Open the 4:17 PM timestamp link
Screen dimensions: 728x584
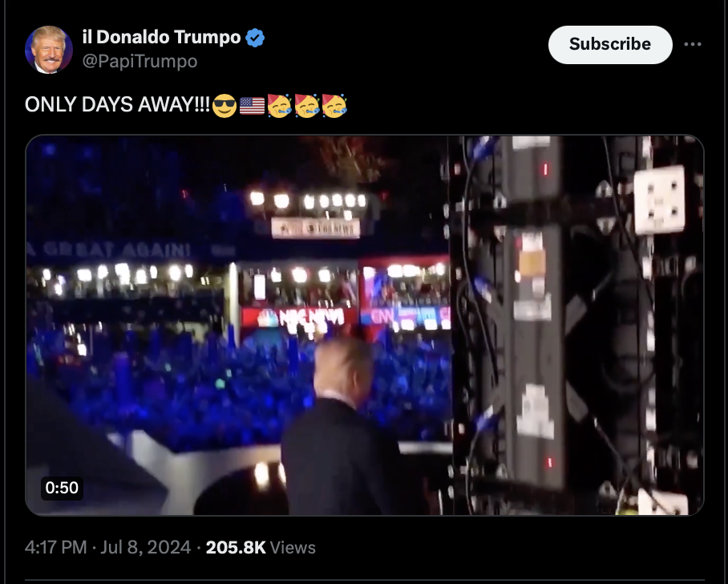[x=55, y=547]
